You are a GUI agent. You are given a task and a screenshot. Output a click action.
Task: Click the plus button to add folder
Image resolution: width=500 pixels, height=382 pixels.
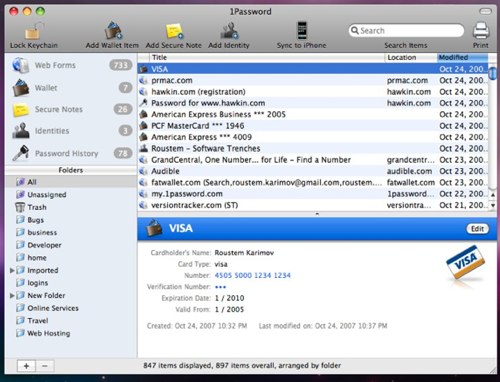tap(26, 366)
